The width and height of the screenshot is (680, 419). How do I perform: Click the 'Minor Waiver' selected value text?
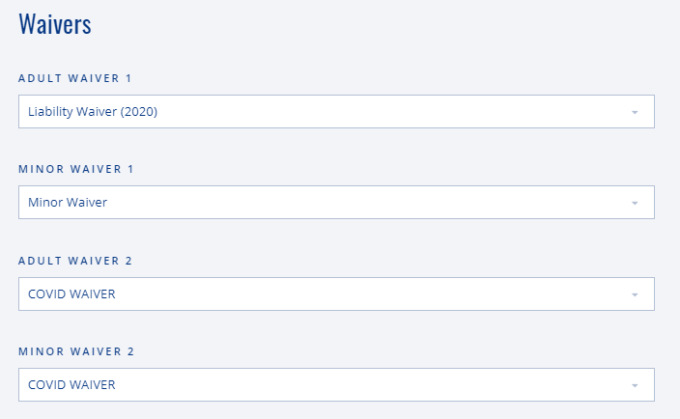coord(67,203)
